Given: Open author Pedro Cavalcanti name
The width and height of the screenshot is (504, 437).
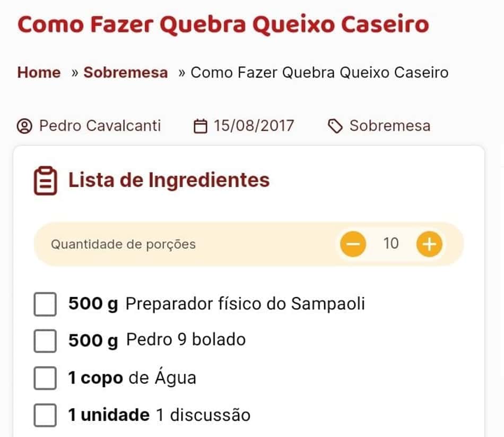Looking at the screenshot, I should point(100,125).
